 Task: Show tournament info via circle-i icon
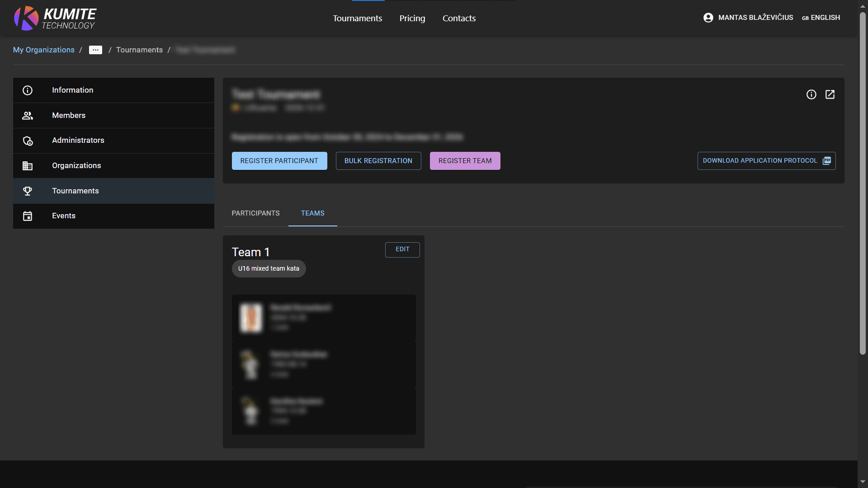[811, 94]
